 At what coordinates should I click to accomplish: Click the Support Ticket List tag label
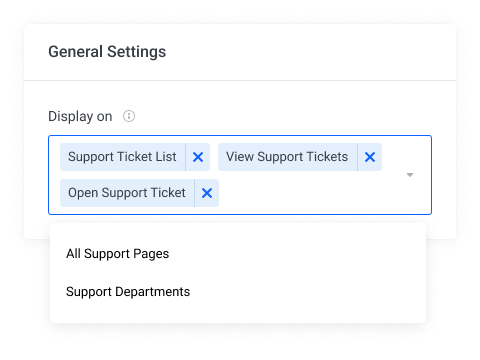[122, 157]
